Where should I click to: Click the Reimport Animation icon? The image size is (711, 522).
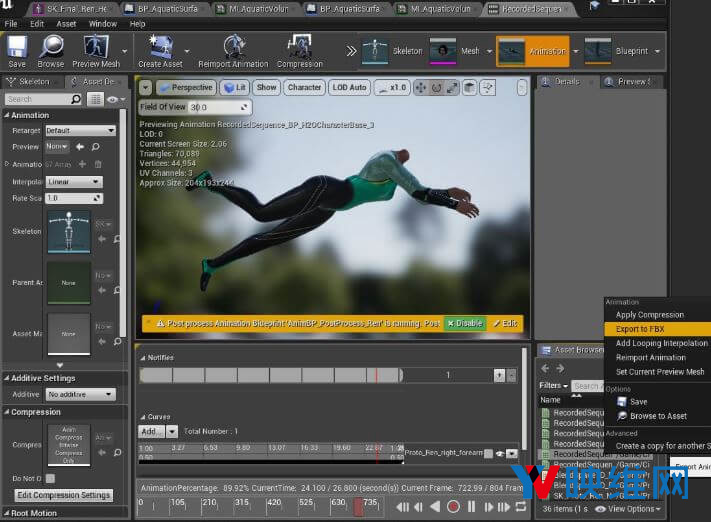pos(234,47)
